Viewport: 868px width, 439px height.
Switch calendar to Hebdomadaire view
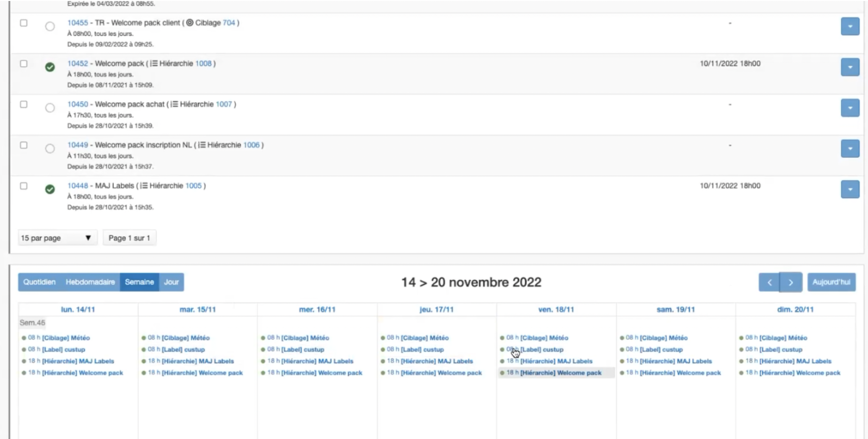point(90,282)
